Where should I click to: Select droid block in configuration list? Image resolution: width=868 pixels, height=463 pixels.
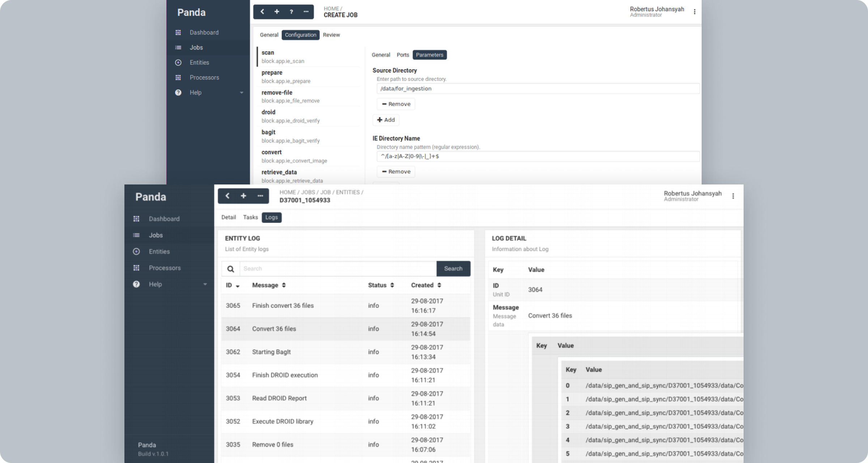point(309,116)
